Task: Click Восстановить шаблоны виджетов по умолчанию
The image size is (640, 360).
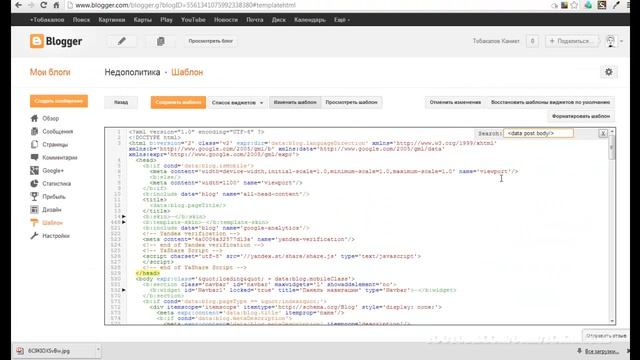Action: pos(550,102)
